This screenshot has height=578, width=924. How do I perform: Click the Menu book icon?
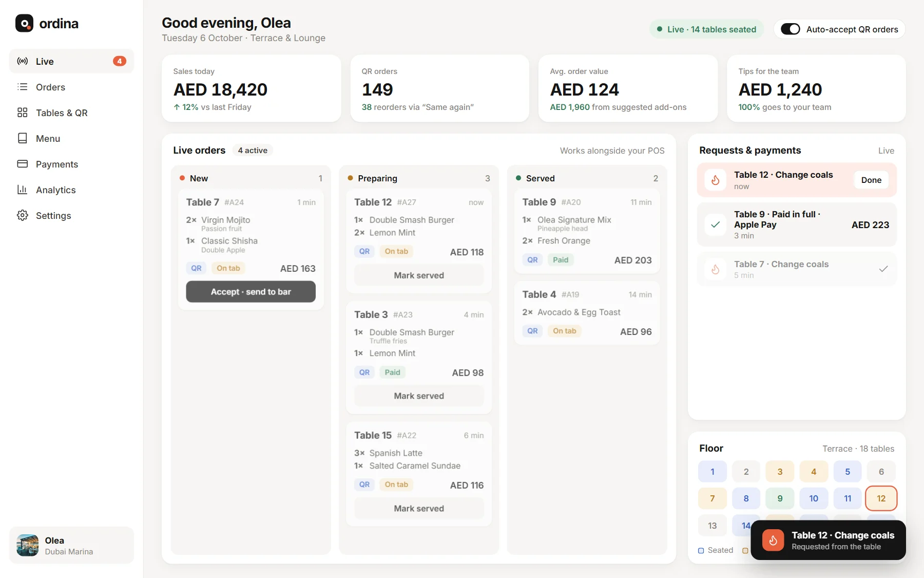point(22,138)
